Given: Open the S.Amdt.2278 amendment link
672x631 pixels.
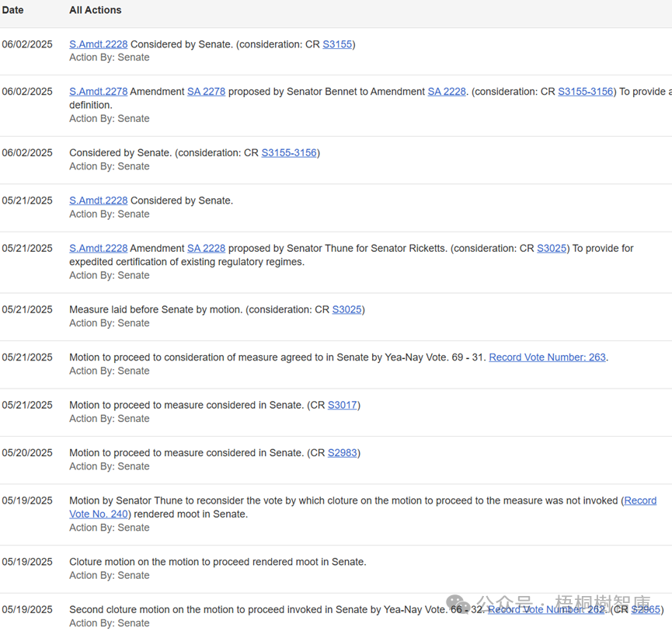Looking at the screenshot, I should coord(98,92).
